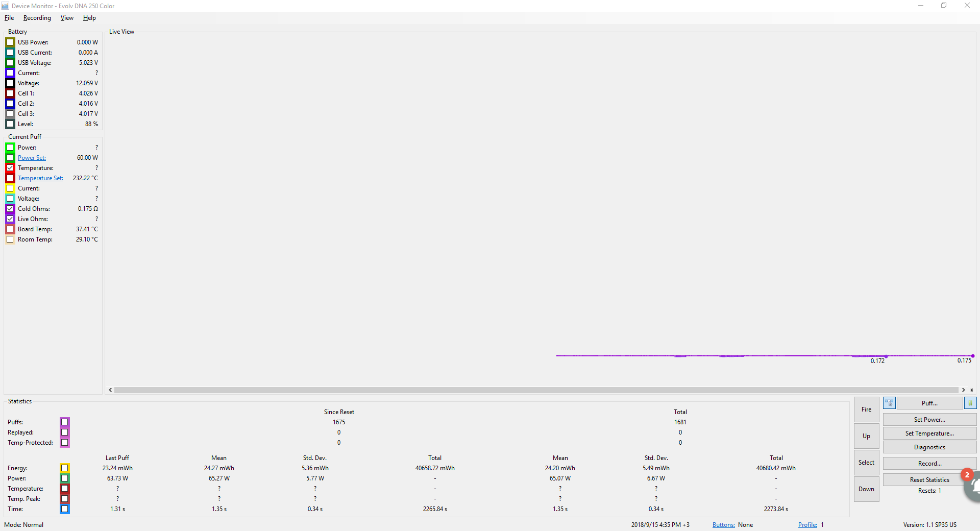Open the Puff... dialog
The image size is (980, 531).
point(929,403)
